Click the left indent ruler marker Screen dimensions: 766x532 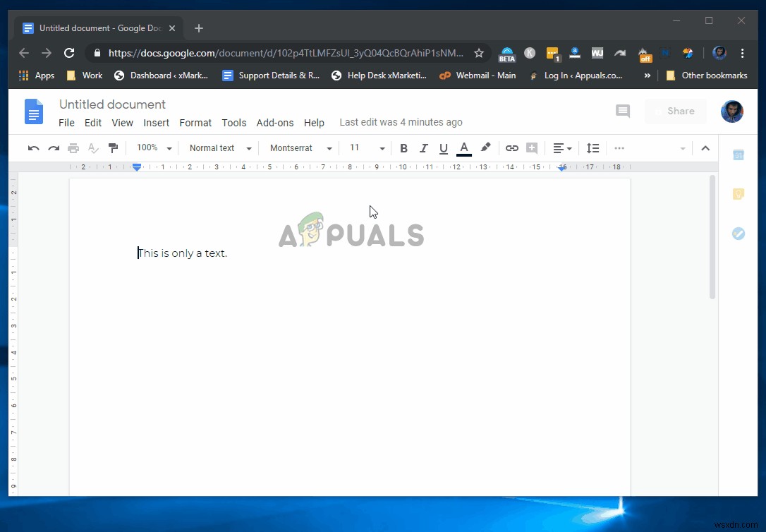tap(137, 167)
